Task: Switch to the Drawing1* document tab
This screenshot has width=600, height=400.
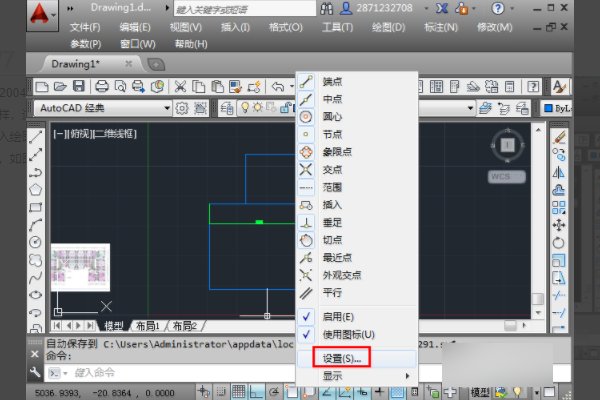Action: 76,64
